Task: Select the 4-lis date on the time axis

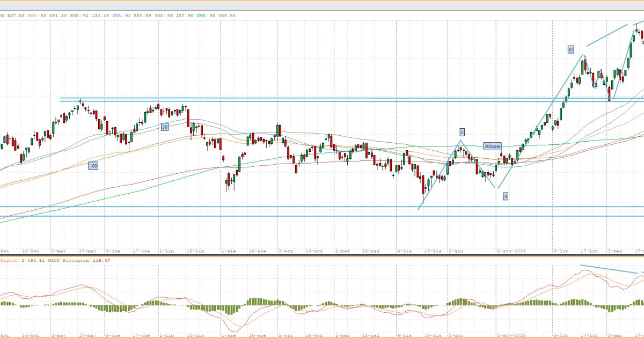Action: [404, 251]
